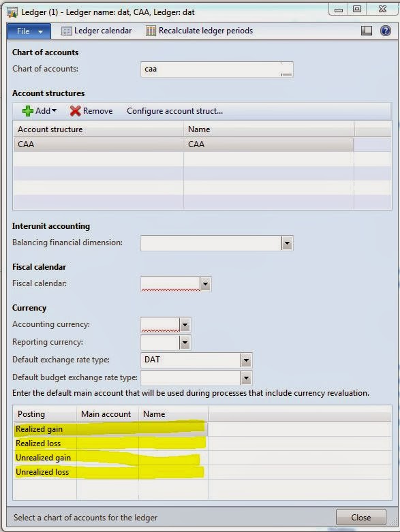This screenshot has width=400, height=532.
Task: Click the Reporting currency input field
Action: (x=160, y=343)
